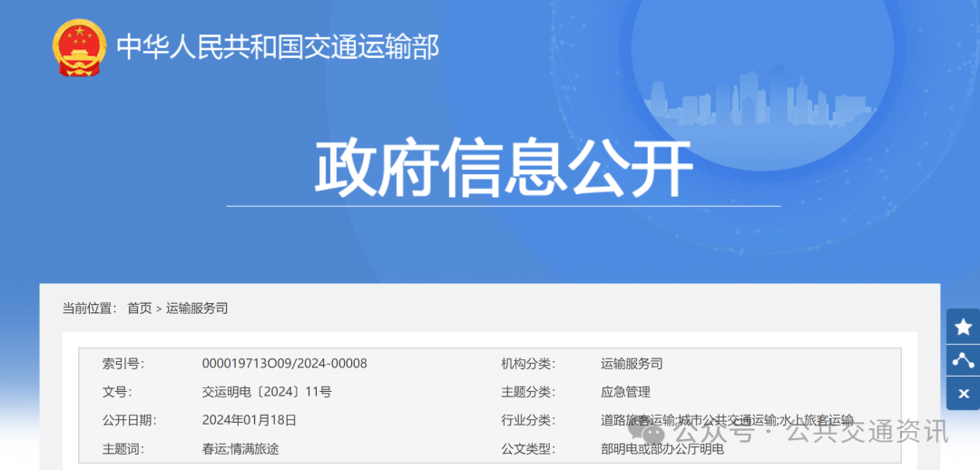The image size is (980, 470).
Task: Click the star favorite icon in sidebar
Action: tap(963, 327)
